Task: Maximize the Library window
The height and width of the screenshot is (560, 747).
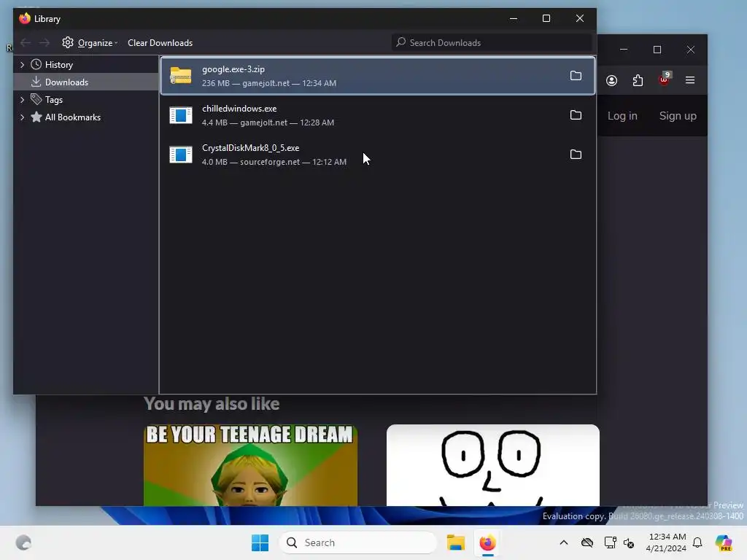Action: coord(546,18)
